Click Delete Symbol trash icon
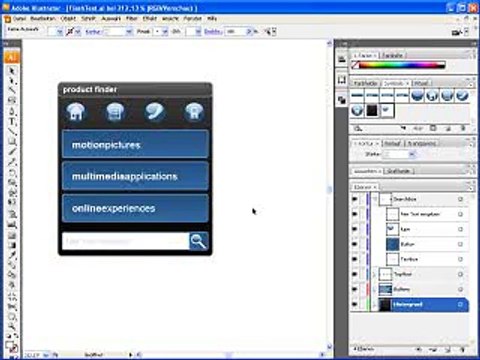Image resolution: width=480 pixels, height=360 pixels. (x=463, y=128)
